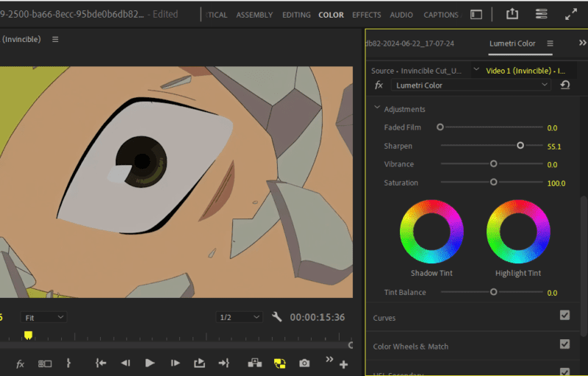
Task: Select the Video 1 (Invincible) clip tab
Action: [526, 71]
